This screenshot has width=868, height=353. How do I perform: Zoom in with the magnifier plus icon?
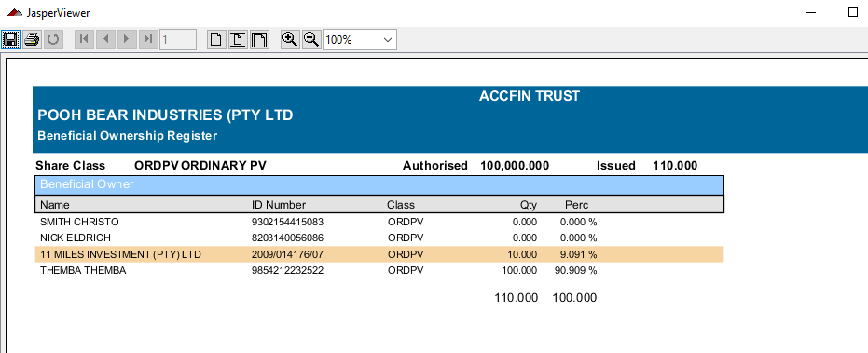290,39
